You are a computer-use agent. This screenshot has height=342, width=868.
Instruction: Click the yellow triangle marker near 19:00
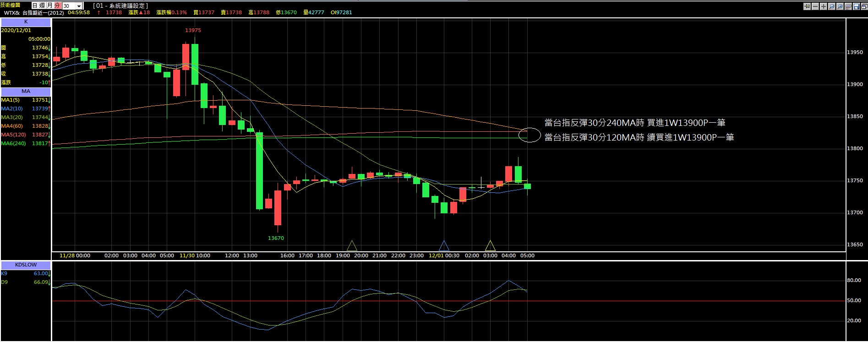tap(352, 246)
